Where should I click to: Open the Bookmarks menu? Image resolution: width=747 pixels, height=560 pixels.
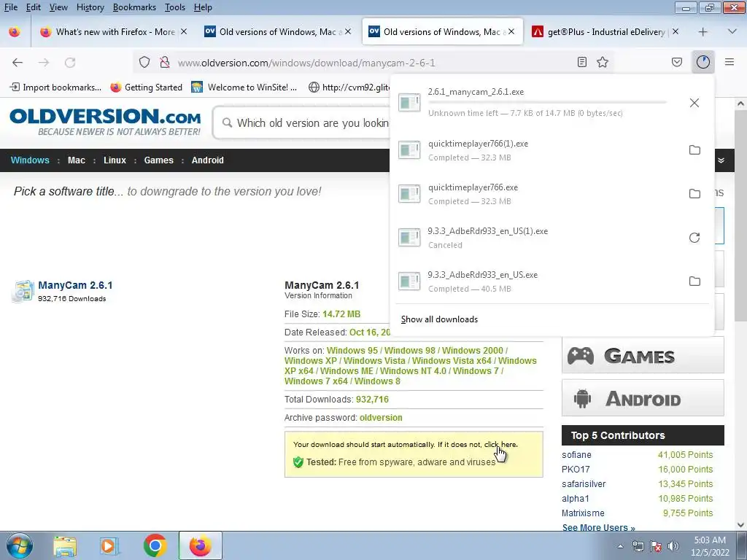[x=134, y=7]
